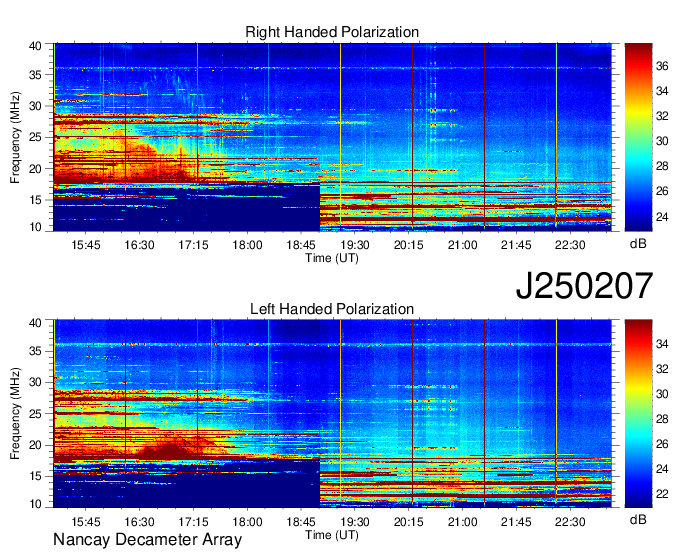
Task: Click 20 MHz tick on Left Handed frequency axis
Action: pos(35,445)
